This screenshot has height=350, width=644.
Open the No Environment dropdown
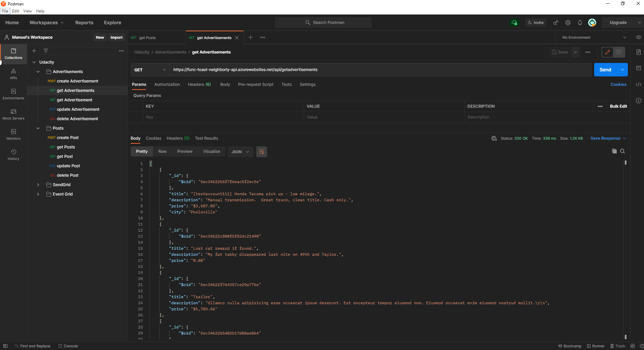594,37
